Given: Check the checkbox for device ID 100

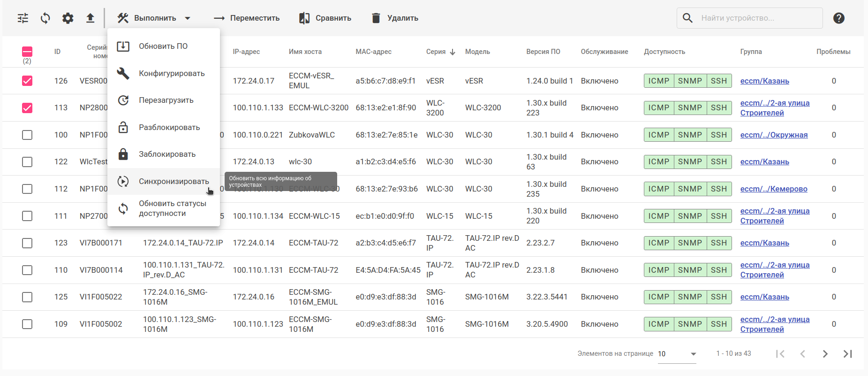Looking at the screenshot, I should pos(27,135).
